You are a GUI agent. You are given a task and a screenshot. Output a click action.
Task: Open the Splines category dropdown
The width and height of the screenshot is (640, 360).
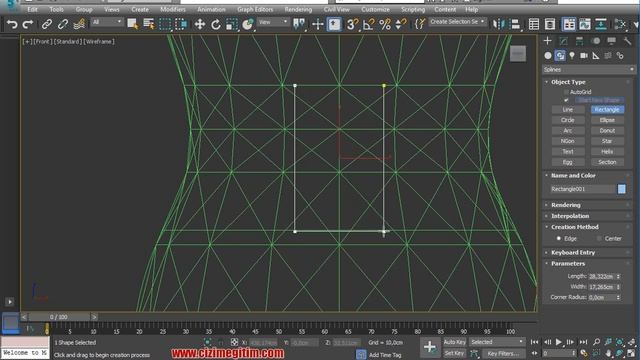point(589,70)
